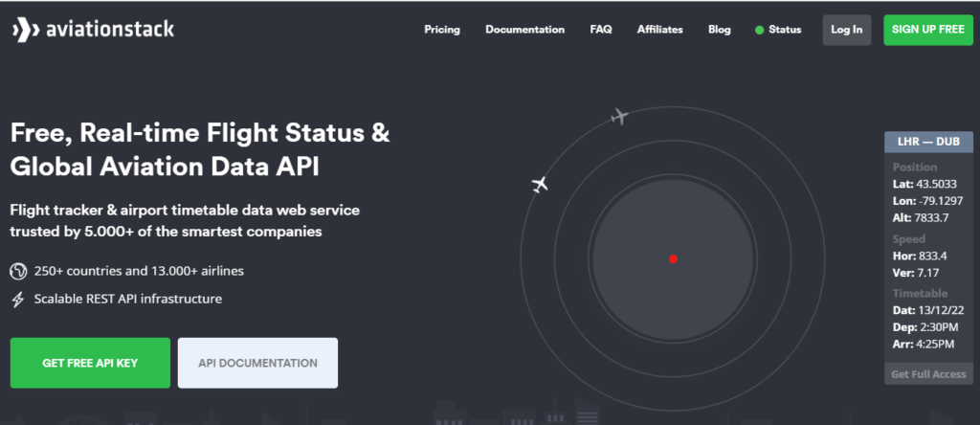Select the Lat: 43.5033 value
This screenshot has height=425, width=980.
pyautogui.click(x=924, y=184)
